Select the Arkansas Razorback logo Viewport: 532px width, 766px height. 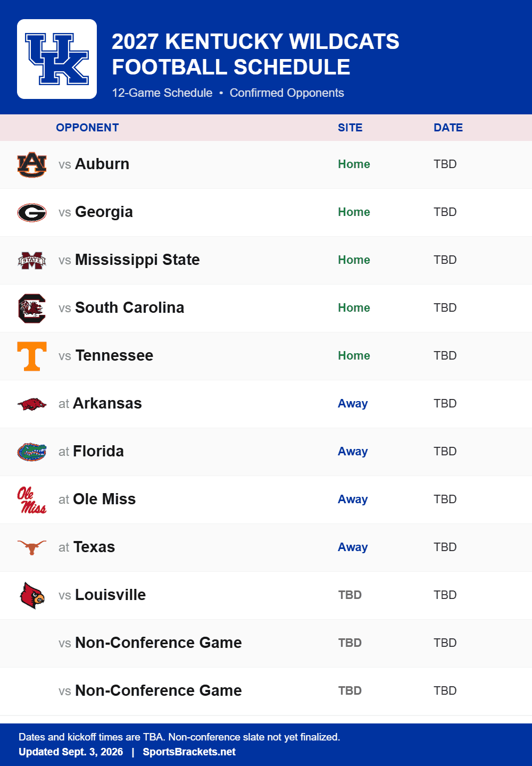coord(32,404)
